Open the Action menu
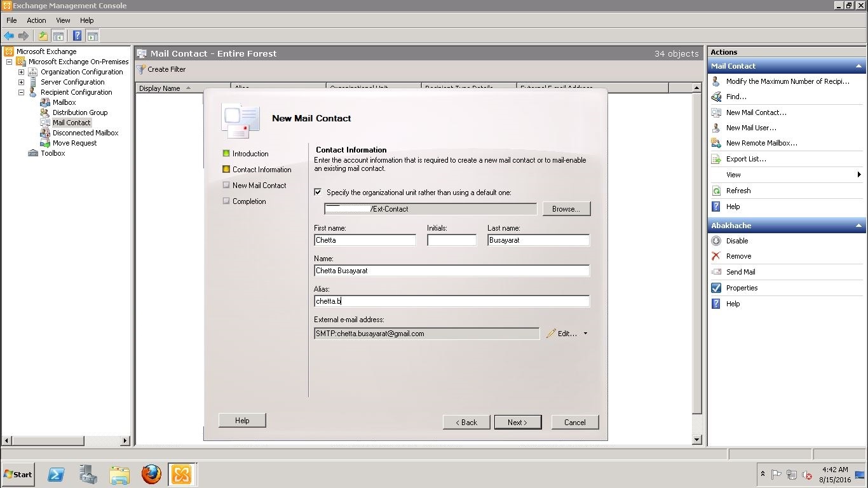868x488 pixels. (x=36, y=20)
